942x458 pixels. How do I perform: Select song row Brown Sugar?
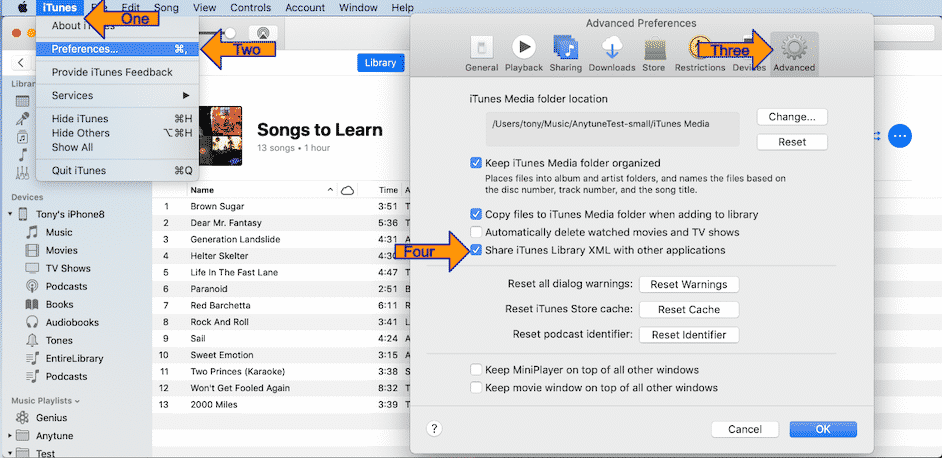tap(281, 206)
